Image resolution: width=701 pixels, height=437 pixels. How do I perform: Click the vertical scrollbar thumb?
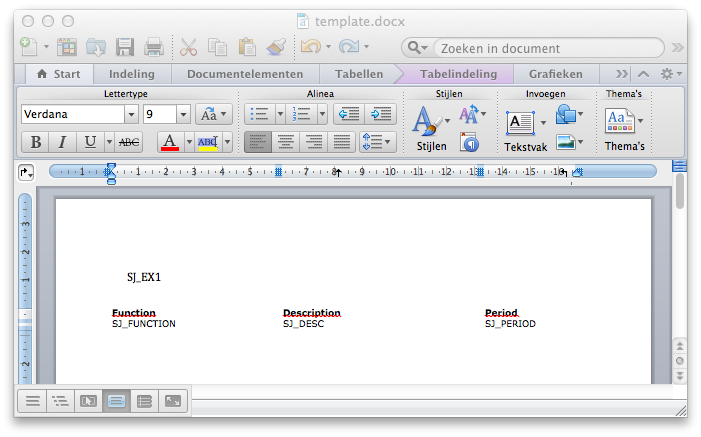(x=680, y=191)
